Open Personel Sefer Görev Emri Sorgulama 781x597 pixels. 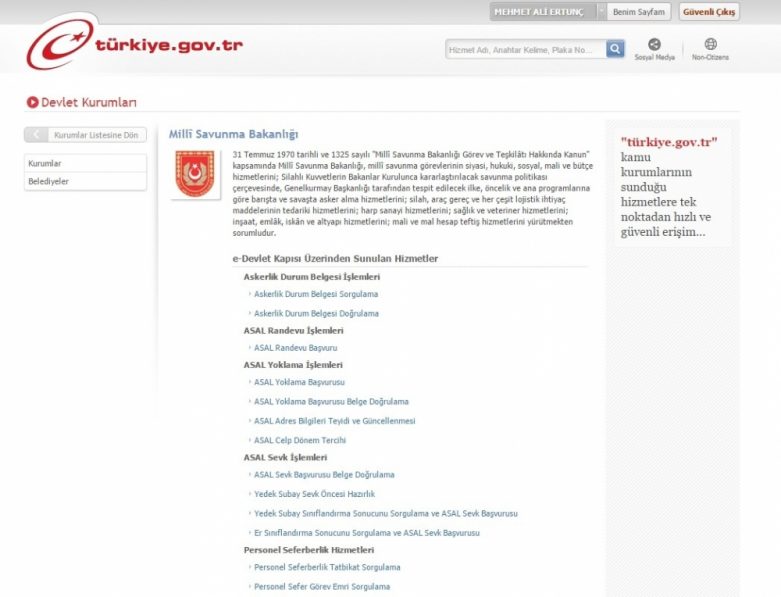[x=322, y=587]
